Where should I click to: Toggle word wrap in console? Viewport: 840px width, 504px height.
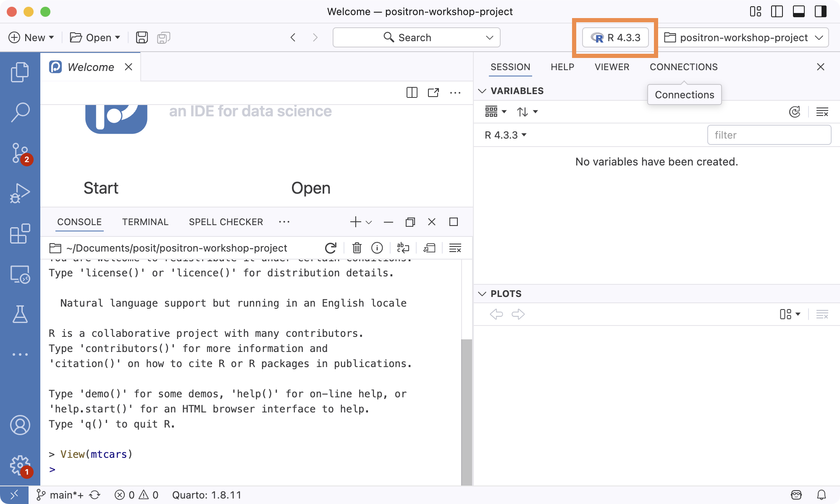point(403,248)
